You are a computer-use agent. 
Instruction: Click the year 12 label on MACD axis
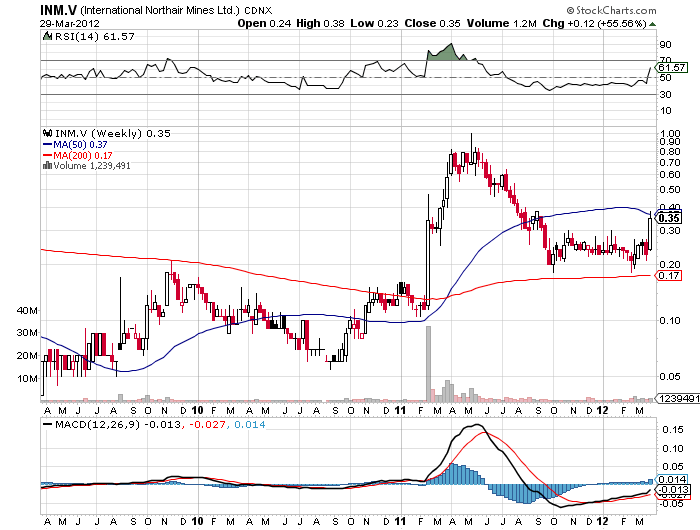603,521
